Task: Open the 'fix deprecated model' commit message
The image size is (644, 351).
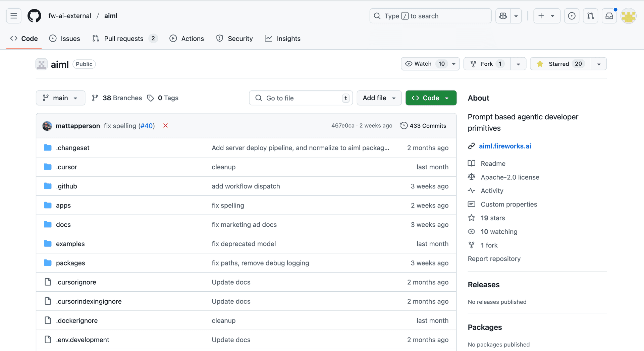Action: (244, 244)
